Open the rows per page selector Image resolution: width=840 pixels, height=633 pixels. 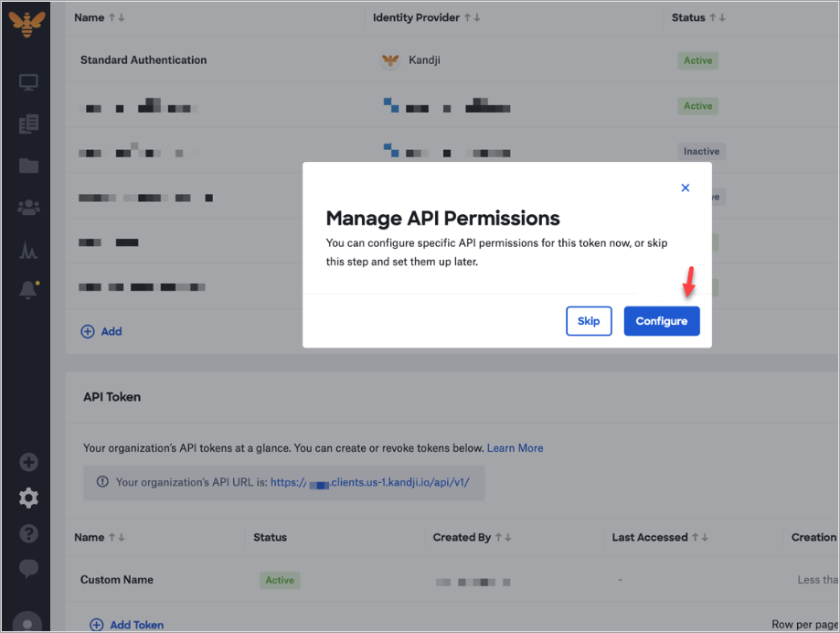[x=804, y=625]
